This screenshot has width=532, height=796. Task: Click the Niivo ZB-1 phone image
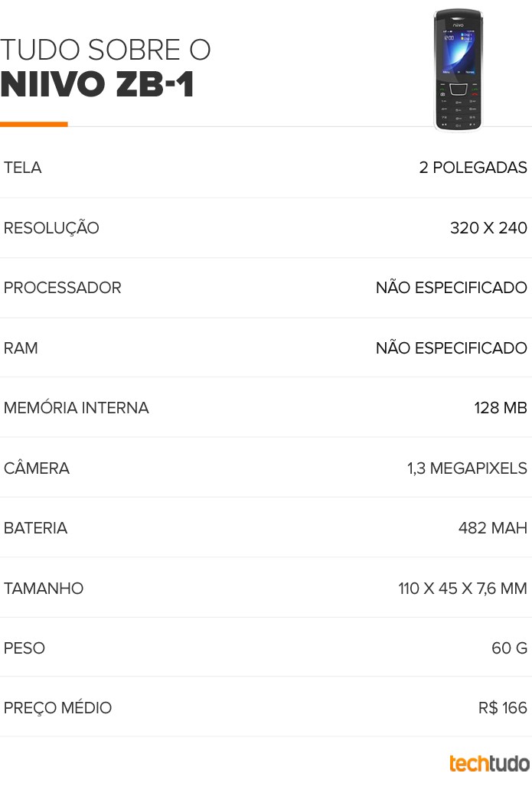pos(458,70)
